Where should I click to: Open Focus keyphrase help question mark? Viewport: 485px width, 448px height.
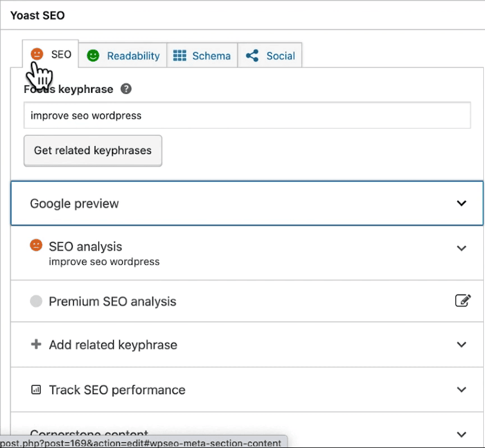126,89
